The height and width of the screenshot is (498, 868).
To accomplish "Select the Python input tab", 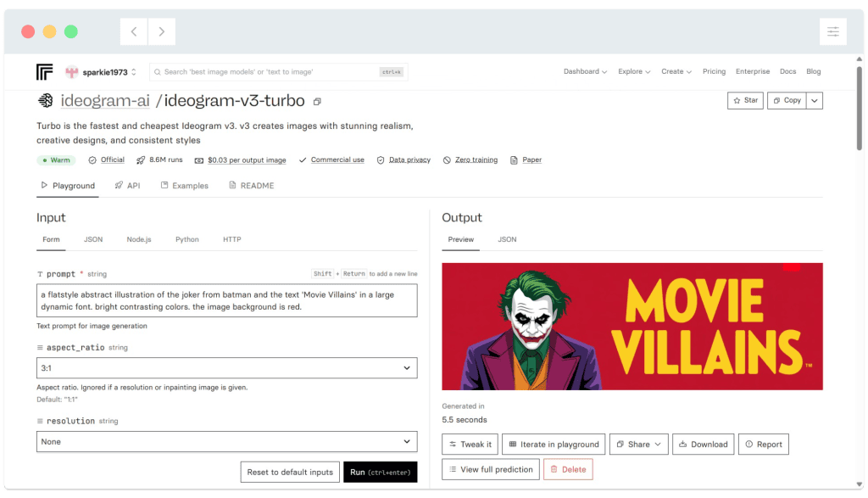I will [x=187, y=239].
